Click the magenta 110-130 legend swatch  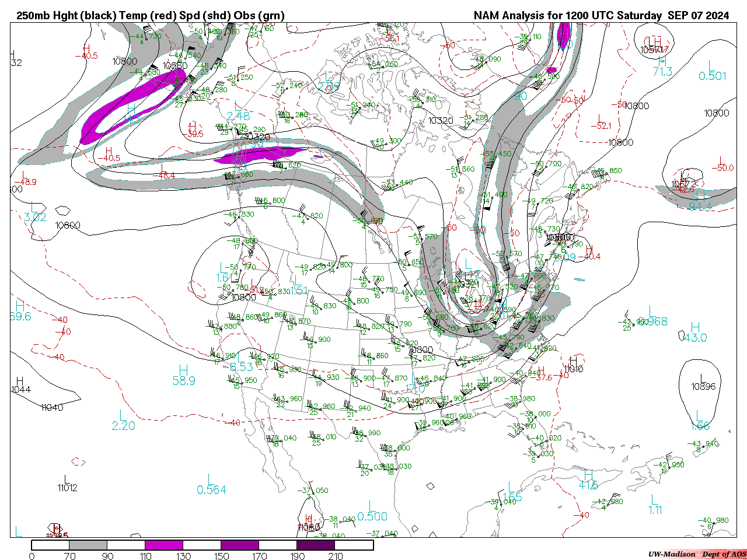[164, 545]
